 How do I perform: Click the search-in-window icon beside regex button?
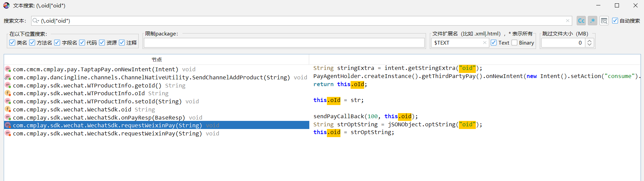(x=604, y=21)
